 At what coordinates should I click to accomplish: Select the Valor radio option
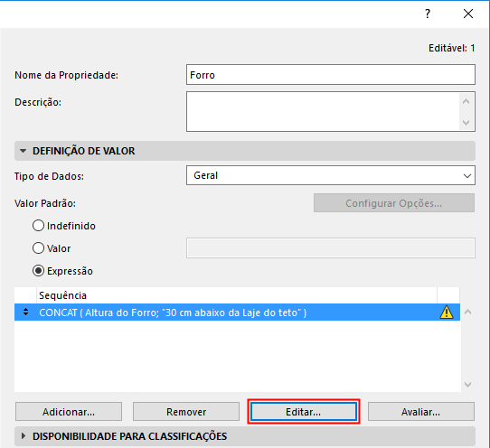pos(39,248)
